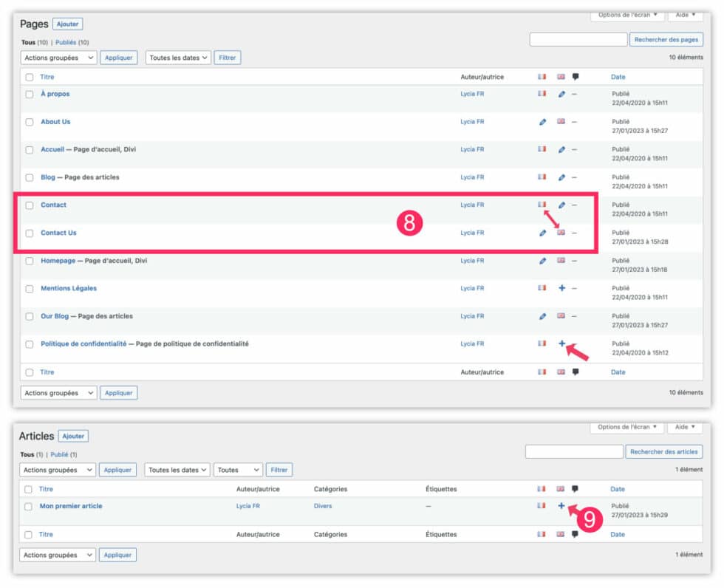Click the plus icon to translate Mentions Légales
The height and width of the screenshot is (588, 724).
pyautogui.click(x=561, y=288)
